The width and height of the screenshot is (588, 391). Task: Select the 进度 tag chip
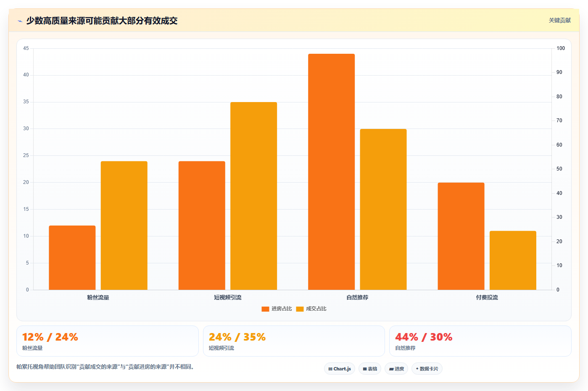tap(396, 369)
